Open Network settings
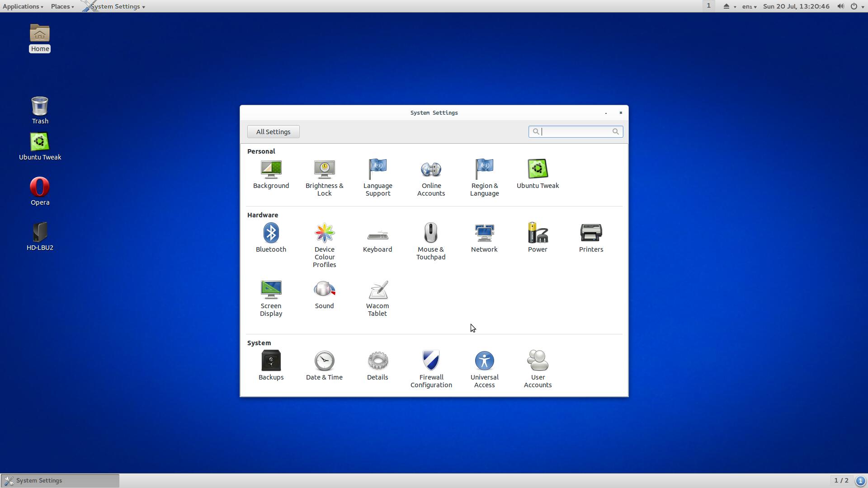This screenshot has width=868, height=488. tap(484, 238)
